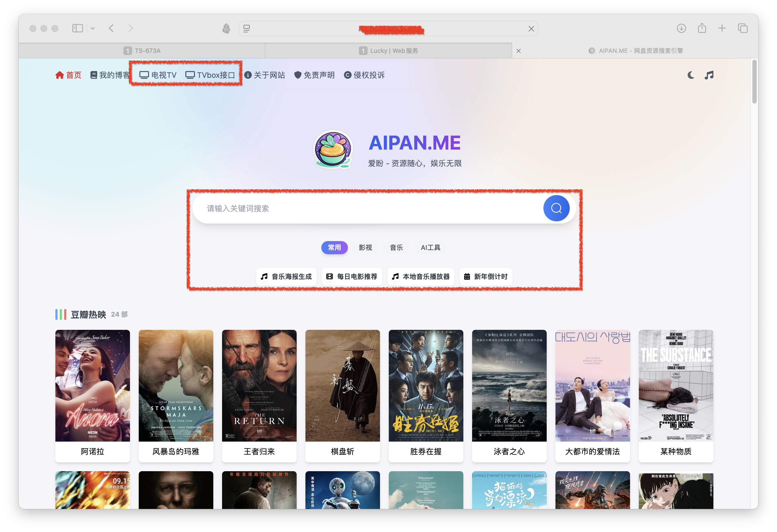Go forward with the forward arrow
Viewport: 777px width, 532px height.
(131, 28)
